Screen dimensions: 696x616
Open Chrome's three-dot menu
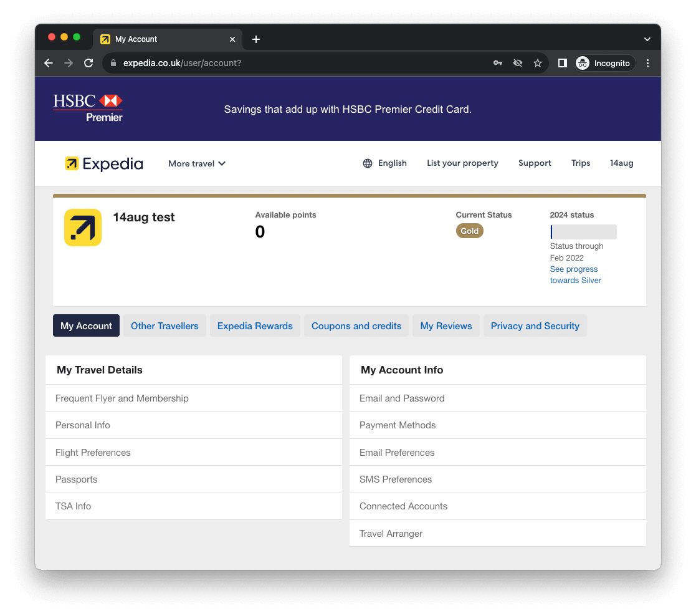tap(647, 63)
